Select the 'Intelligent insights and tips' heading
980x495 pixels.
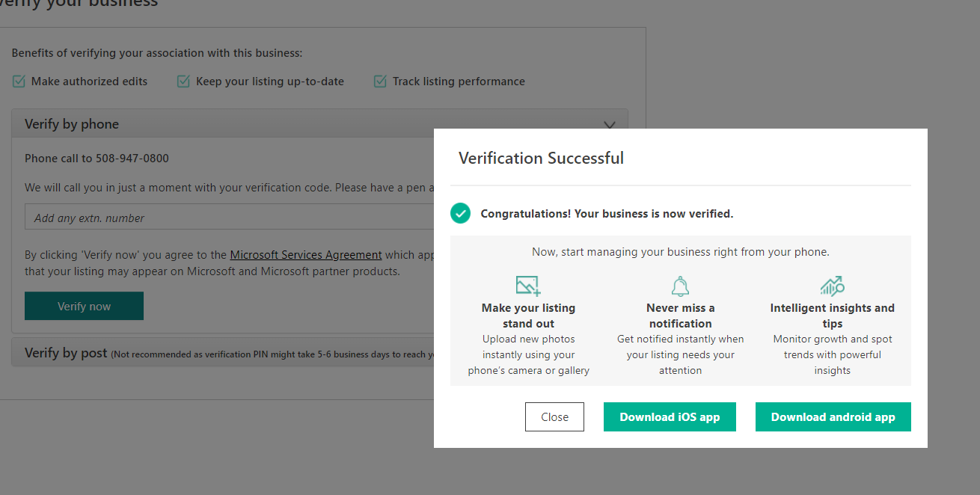833,316
